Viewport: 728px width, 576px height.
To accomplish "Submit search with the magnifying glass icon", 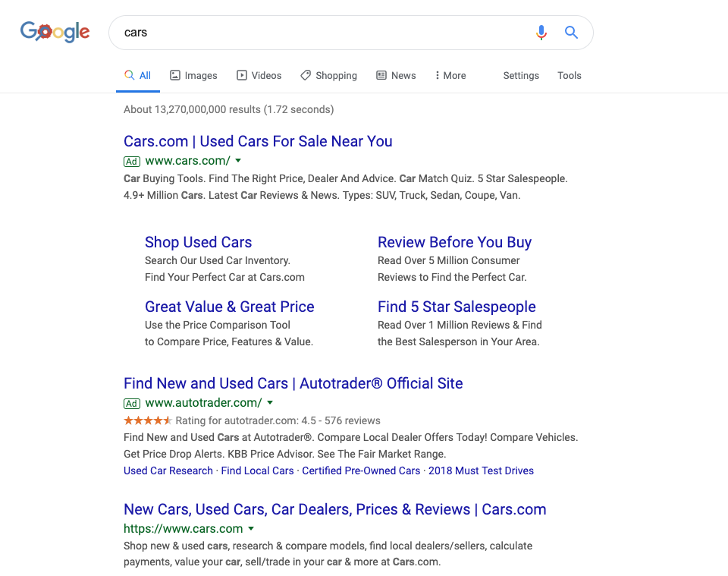I will (x=571, y=33).
